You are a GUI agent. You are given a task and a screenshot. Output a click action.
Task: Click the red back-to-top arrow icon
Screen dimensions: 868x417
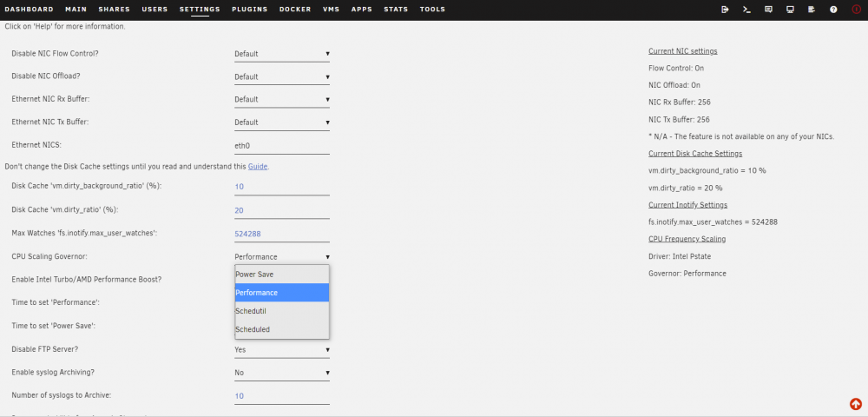click(x=856, y=404)
